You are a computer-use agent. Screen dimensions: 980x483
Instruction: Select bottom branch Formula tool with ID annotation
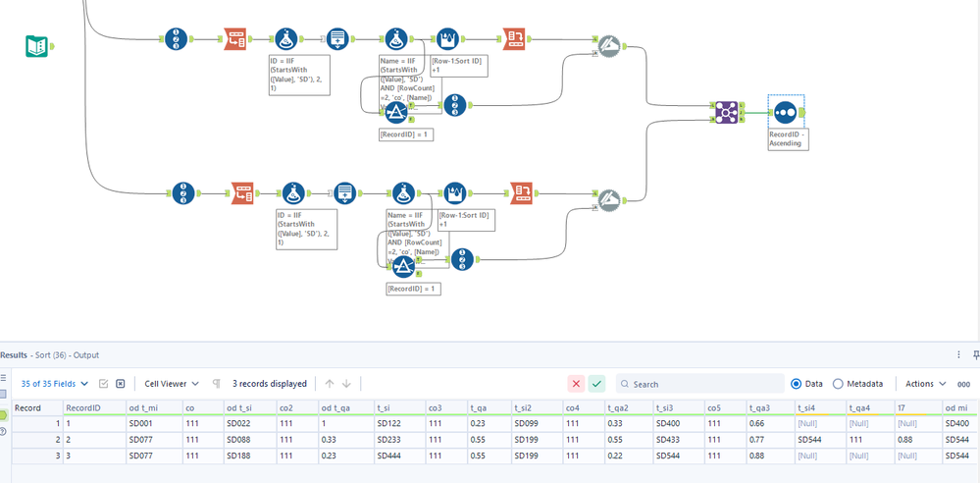[293, 193]
